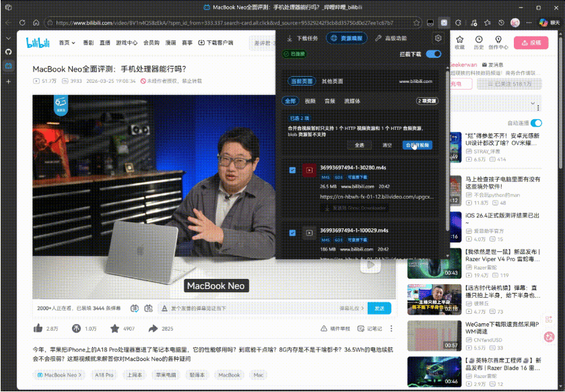
Task: Toggle danmaku display switch icon
Action: pos(135,308)
